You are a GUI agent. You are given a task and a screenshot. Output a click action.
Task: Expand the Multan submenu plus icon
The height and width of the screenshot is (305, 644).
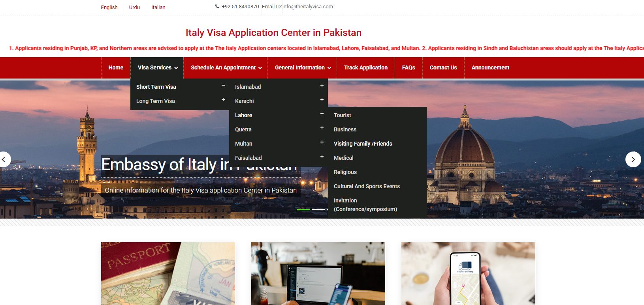322,142
